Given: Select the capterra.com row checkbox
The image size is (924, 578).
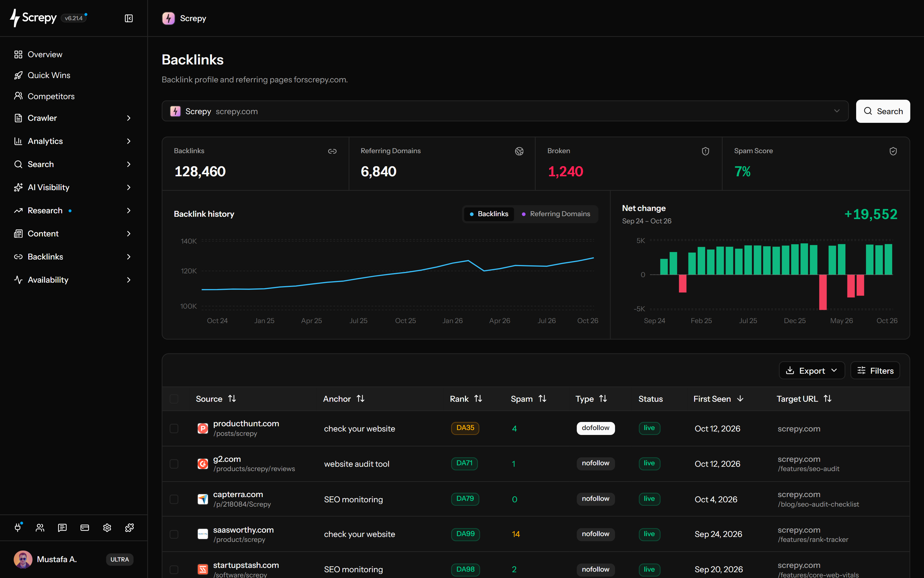Looking at the screenshot, I should tap(174, 499).
